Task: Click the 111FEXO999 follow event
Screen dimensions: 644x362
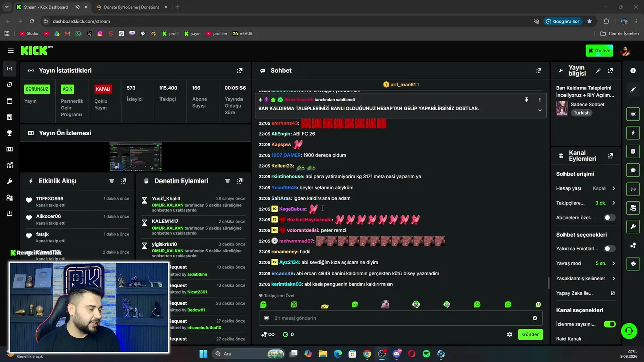Action: (78, 202)
